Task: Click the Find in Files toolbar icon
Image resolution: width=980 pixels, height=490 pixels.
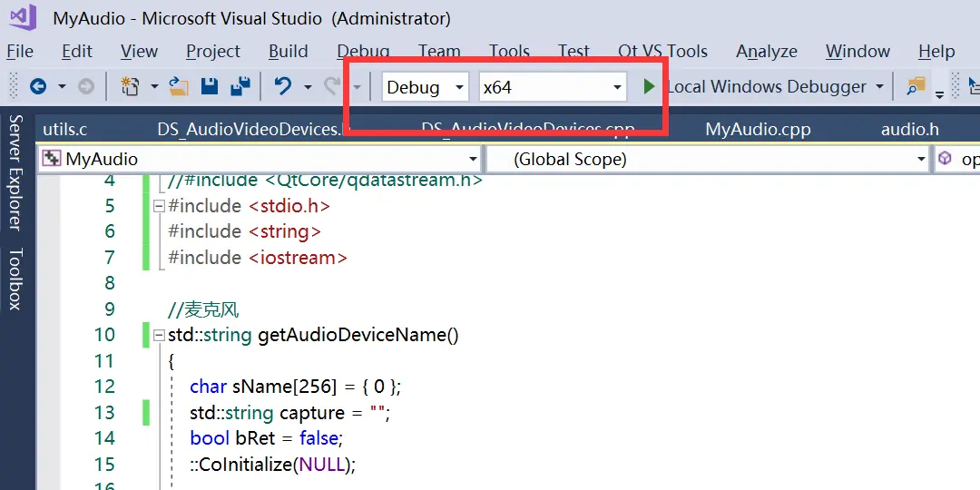Action: [x=916, y=87]
